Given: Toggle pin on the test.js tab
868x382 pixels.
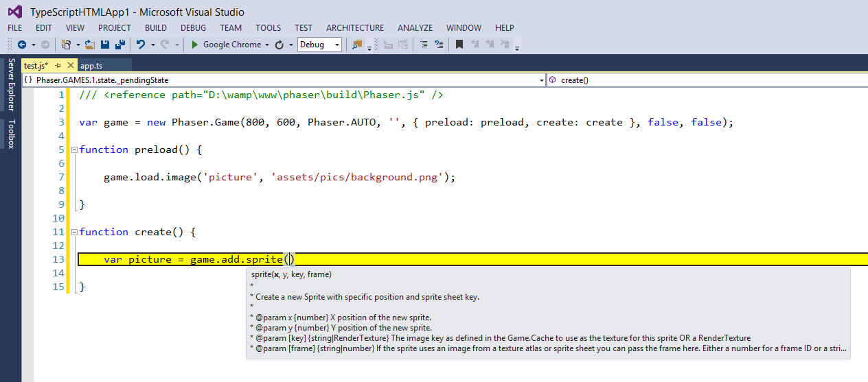Looking at the screenshot, I should (58, 66).
